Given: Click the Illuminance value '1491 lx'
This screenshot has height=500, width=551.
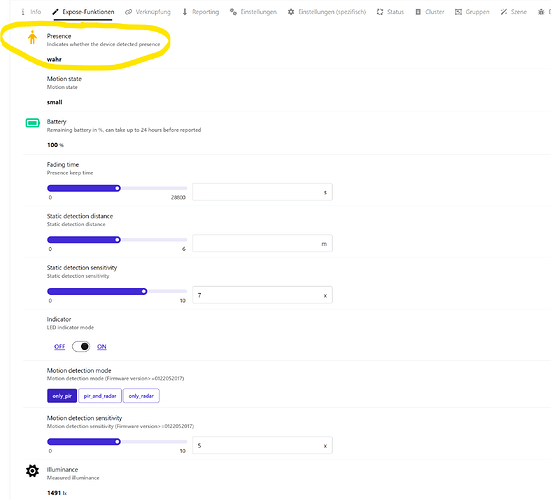Looking at the screenshot, I should (57, 493).
